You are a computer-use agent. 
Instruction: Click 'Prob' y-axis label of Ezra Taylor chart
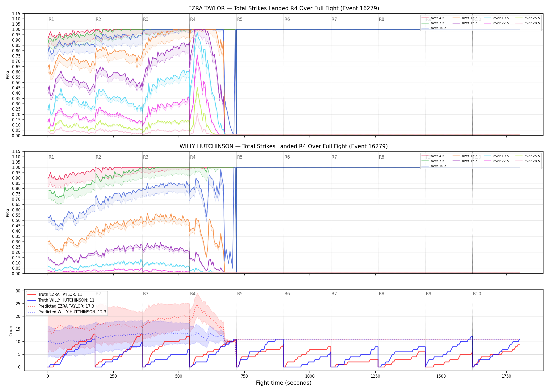click(x=8, y=75)
